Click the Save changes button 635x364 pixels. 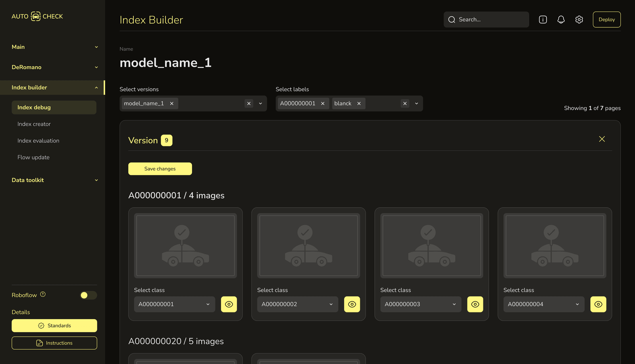click(x=160, y=169)
